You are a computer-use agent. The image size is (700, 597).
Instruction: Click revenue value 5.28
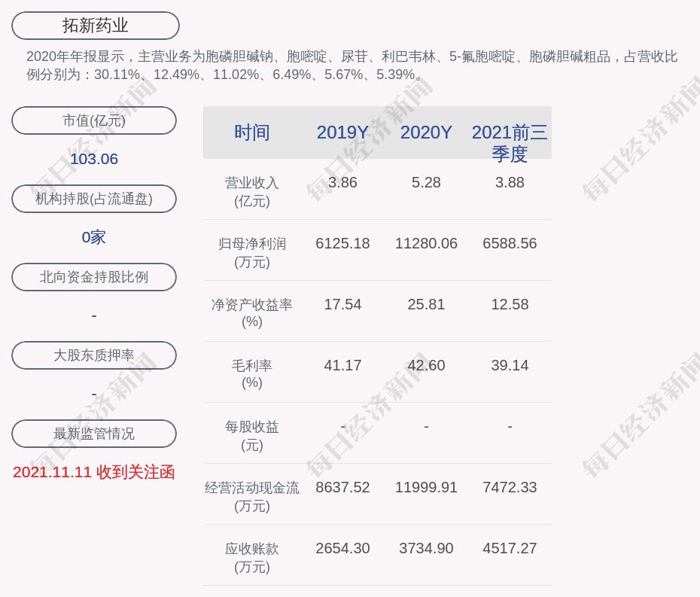[x=426, y=183]
